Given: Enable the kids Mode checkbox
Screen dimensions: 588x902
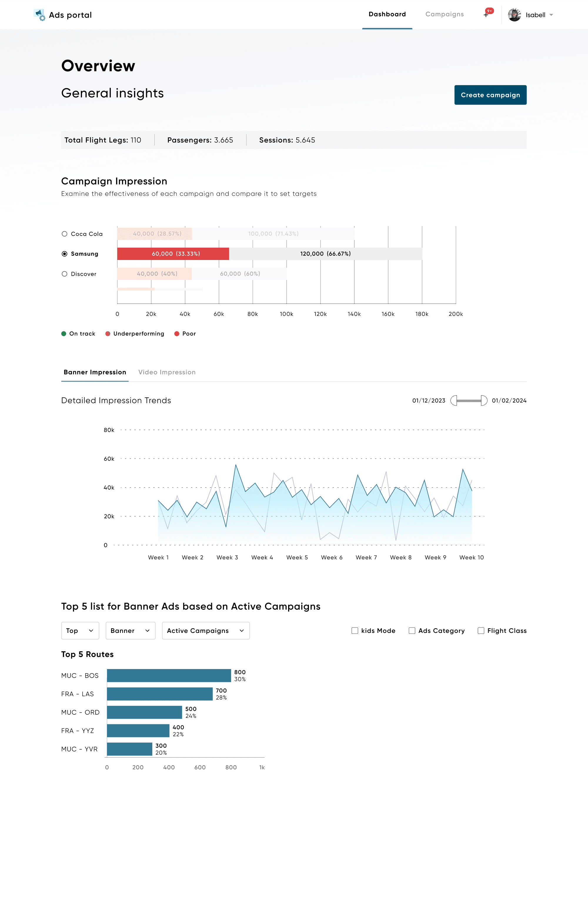Looking at the screenshot, I should point(355,631).
